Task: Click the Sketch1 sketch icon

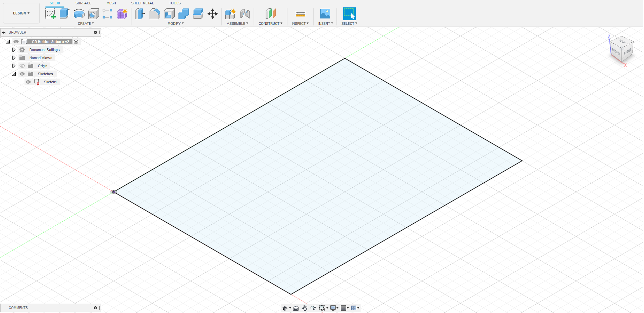Action: click(37, 82)
